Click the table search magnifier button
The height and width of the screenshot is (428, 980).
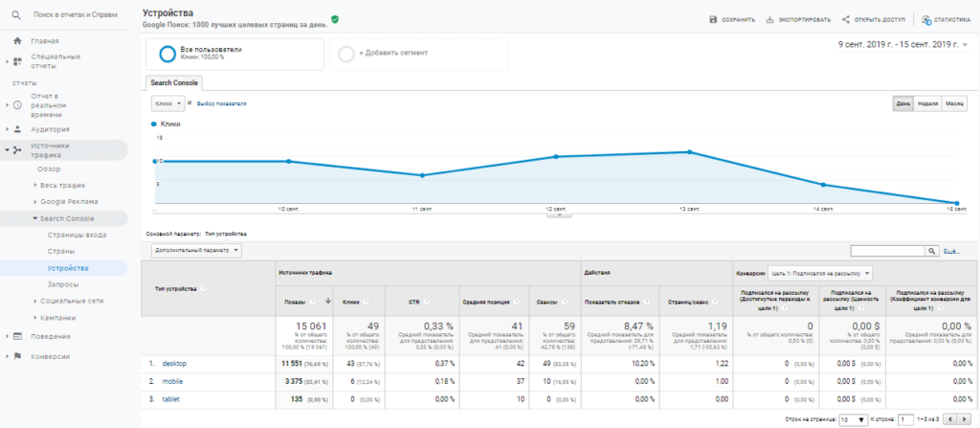point(931,250)
